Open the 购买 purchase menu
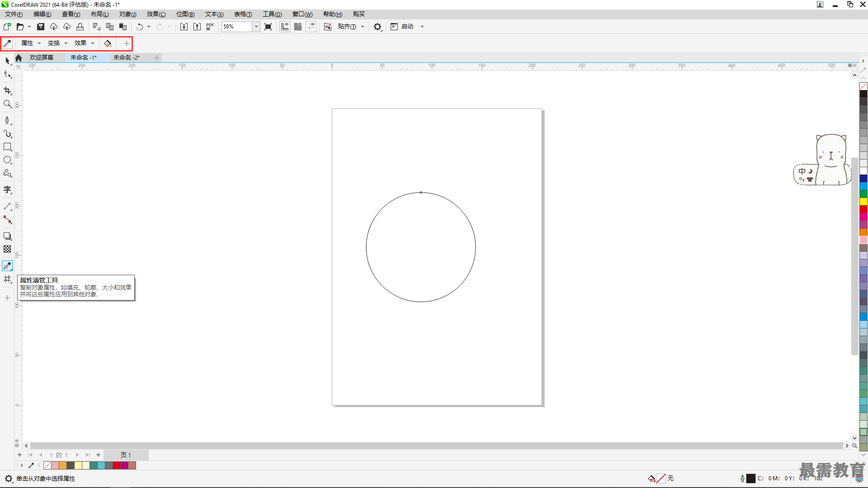 point(359,14)
